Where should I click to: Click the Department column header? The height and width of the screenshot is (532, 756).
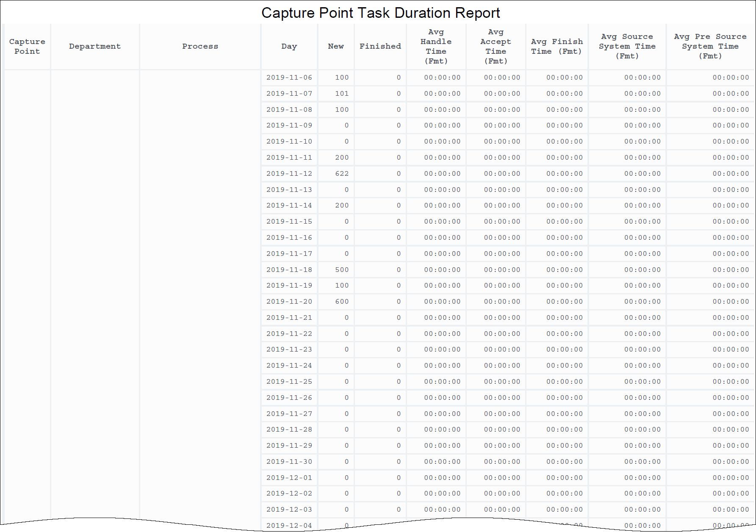(95, 47)
